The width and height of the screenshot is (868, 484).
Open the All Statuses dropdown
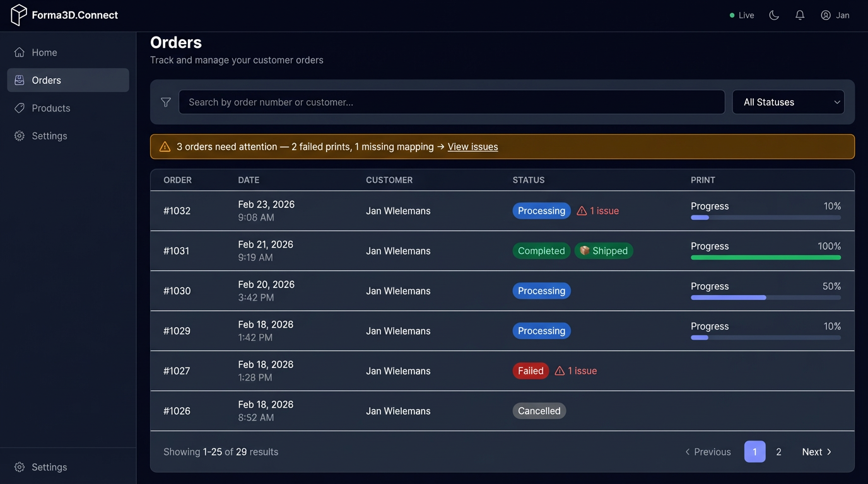788,101
